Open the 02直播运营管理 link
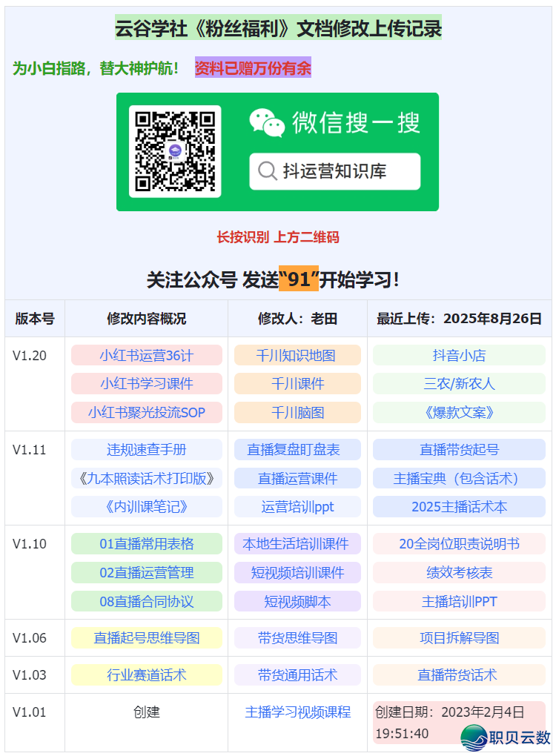 tap(147, 572)
